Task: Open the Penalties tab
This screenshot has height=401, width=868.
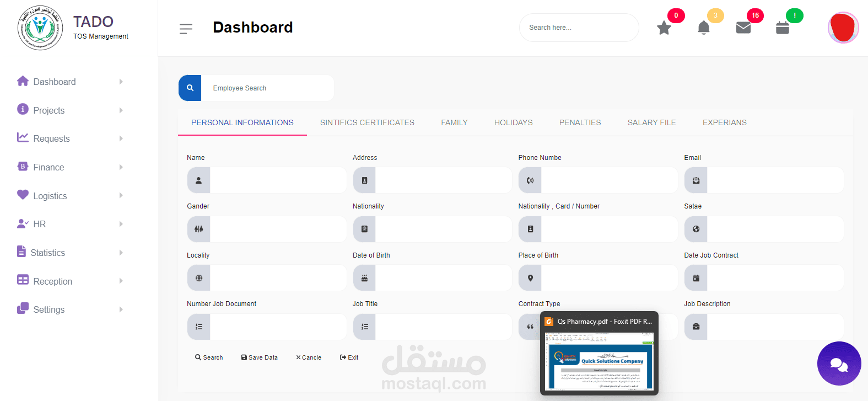Action: (x=580, y=122)
